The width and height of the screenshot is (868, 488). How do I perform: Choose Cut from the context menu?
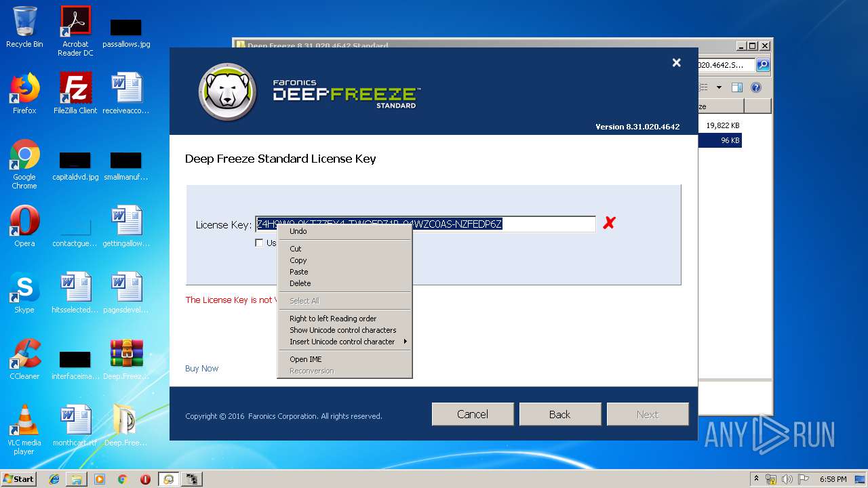tap(344, 249)
